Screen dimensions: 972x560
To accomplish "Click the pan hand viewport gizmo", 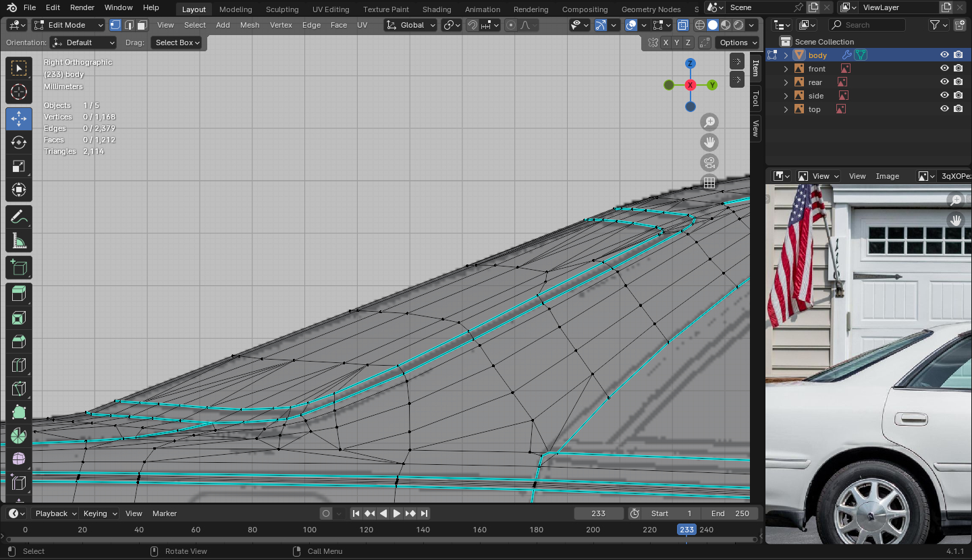I will click(709, 142).
